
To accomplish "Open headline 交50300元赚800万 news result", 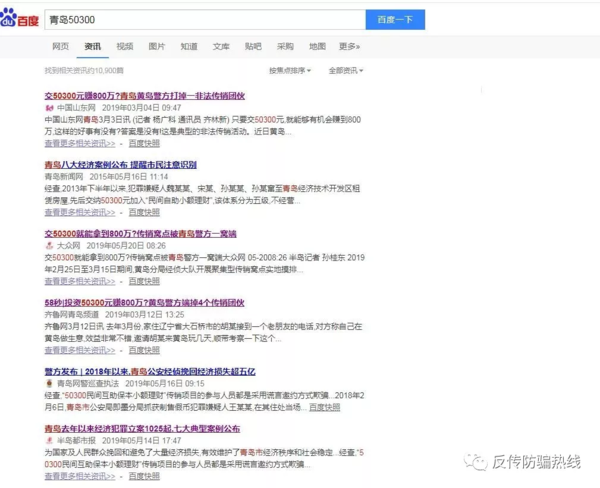I will click(144, 95).
